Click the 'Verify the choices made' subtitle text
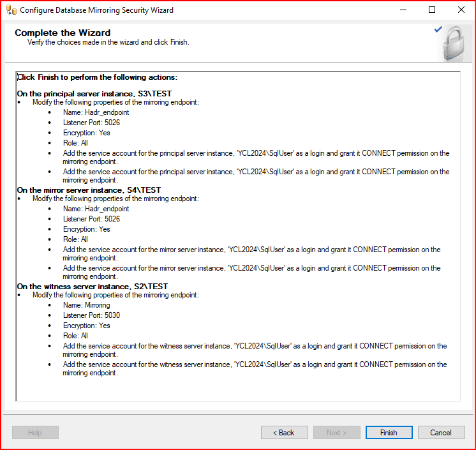Screen dimensions: 476x450 (x=108, y=42)
